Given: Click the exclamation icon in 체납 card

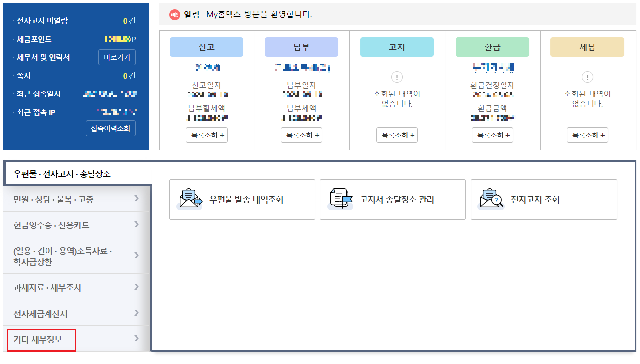Looking at the screenshot, I should coord(587,77).
